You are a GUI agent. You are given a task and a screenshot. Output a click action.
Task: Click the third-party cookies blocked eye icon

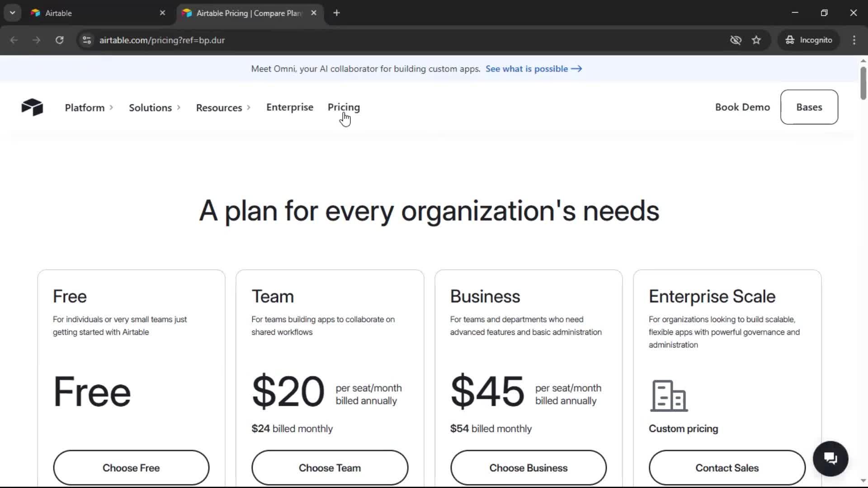click(x=736, y=40)
